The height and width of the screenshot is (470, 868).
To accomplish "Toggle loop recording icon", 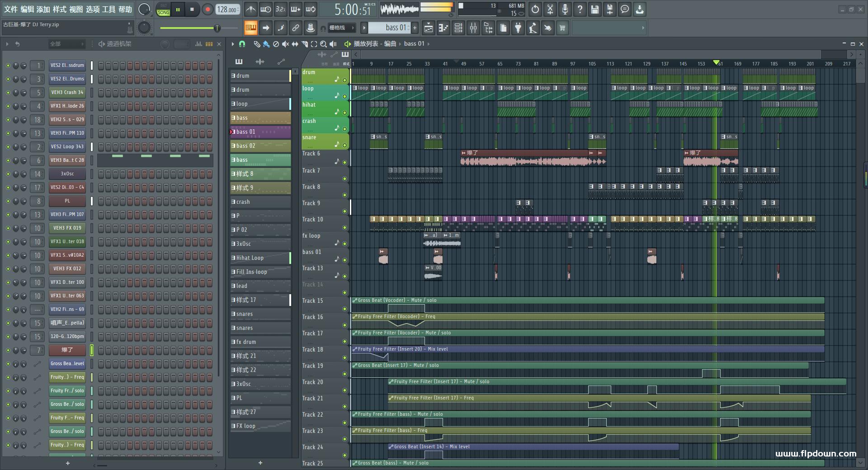I will coord(311,9).
